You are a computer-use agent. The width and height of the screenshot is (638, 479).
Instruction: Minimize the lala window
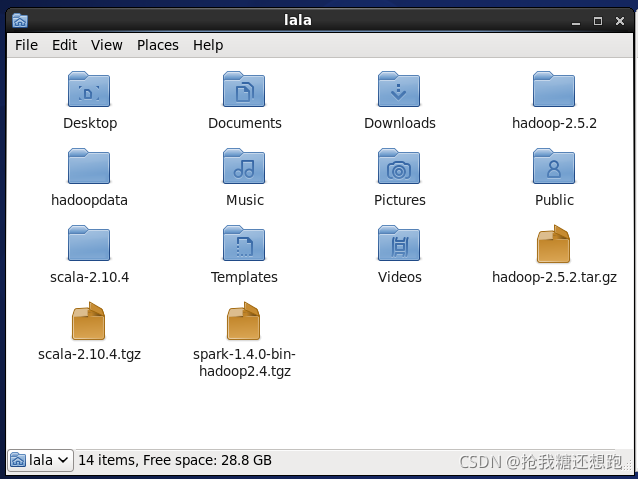point(576,21)
